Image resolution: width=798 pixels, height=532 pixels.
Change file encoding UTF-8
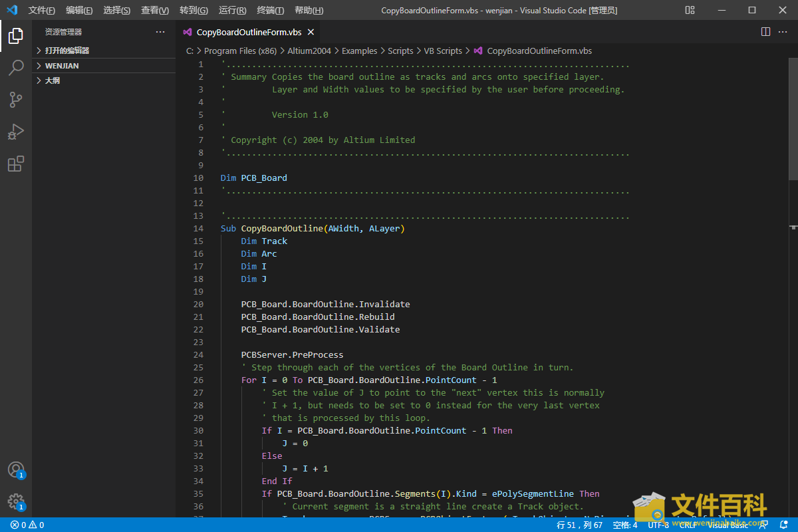tap(658, 525)
